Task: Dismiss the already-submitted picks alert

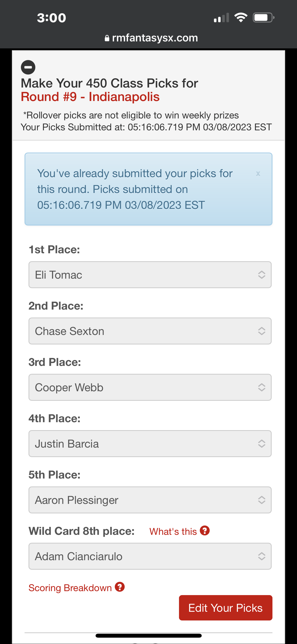Action: point(258,174)
